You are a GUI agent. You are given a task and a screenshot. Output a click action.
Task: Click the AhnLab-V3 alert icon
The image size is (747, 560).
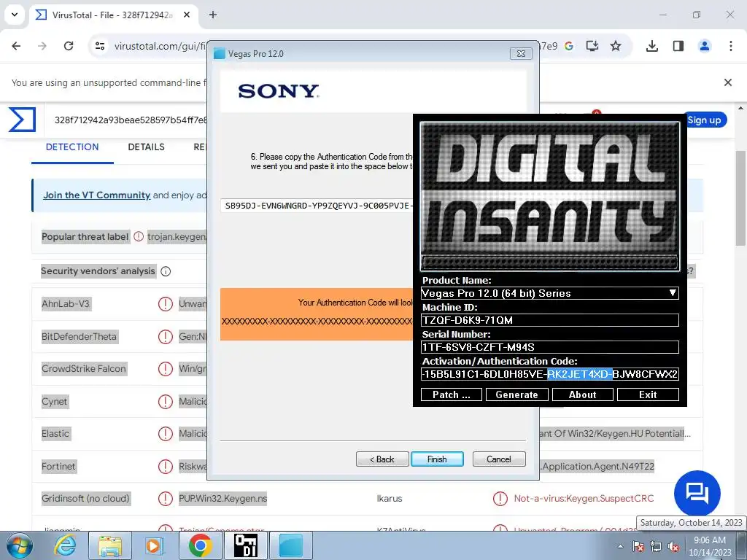pyautogui.click(x=166, y=304)
